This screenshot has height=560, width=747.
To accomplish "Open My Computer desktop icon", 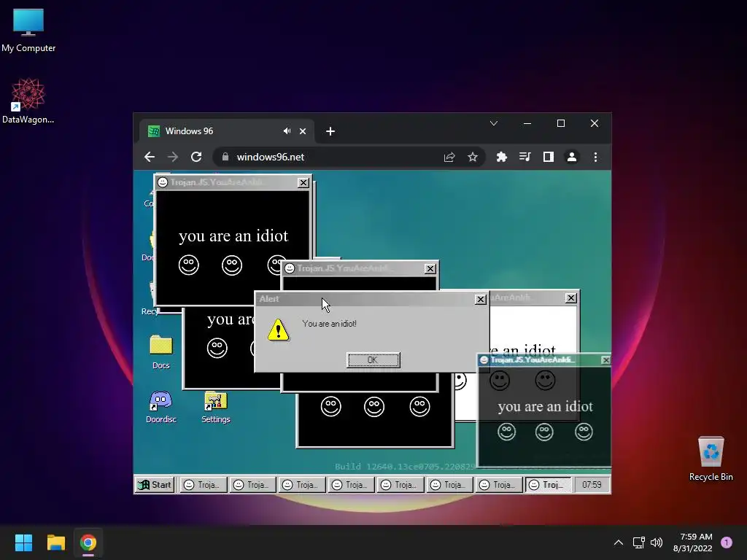I will pos(28,31).
